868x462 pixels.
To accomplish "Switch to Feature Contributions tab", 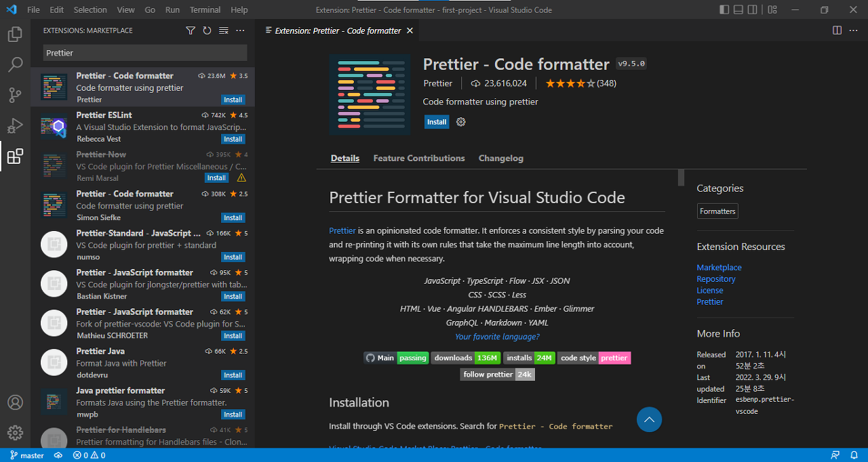I will coord(419,158).
